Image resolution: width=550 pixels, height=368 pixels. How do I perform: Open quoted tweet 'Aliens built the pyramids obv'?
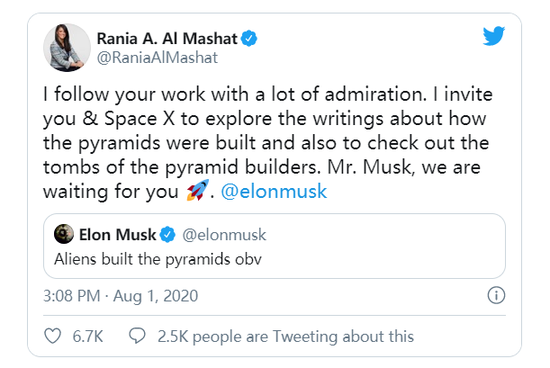(x=274, y=246)
